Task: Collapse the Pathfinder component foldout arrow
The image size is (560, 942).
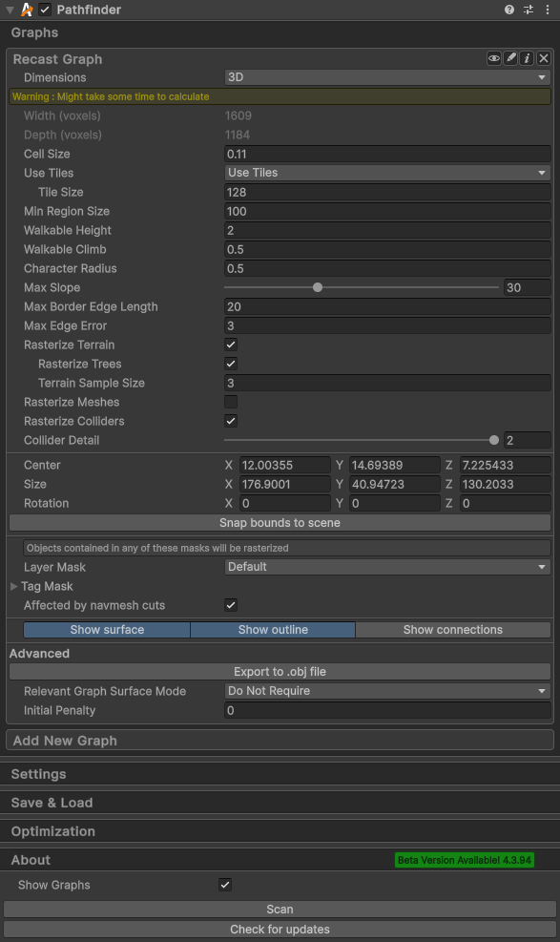Action: point(10,10)
